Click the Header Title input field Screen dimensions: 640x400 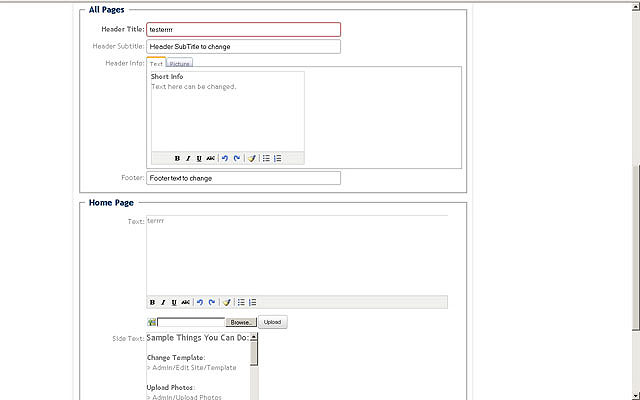click(243, 29)
